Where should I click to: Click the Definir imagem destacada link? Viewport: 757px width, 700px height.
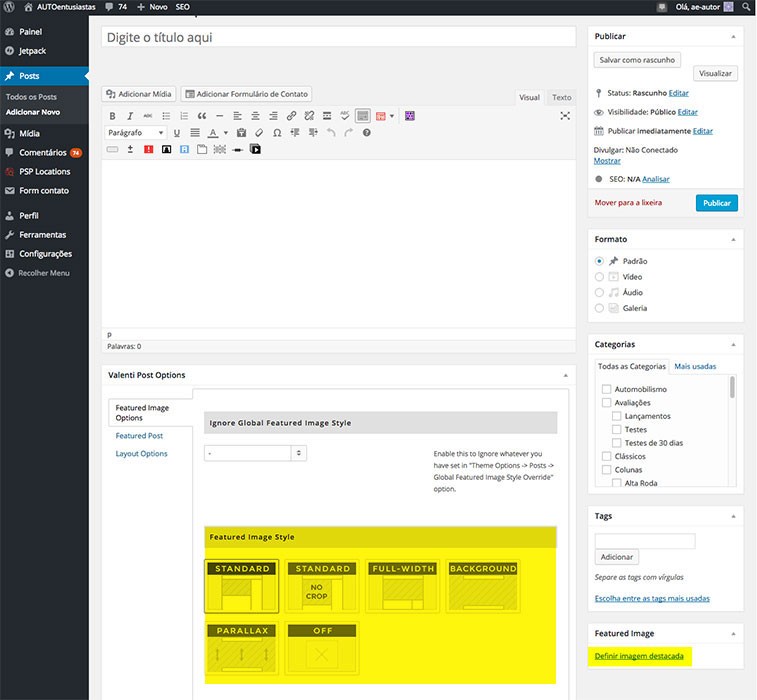[638, 656]
